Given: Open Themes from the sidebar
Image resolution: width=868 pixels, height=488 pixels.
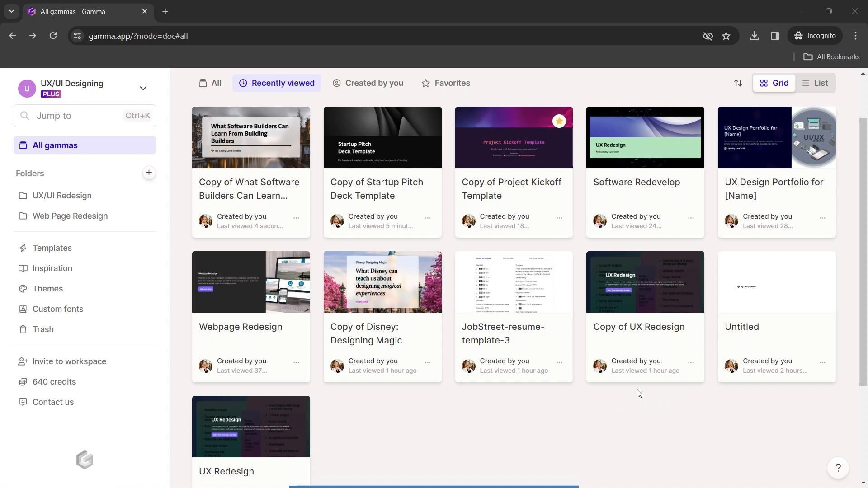Looking at the screenshot, I should coord(47,289).
